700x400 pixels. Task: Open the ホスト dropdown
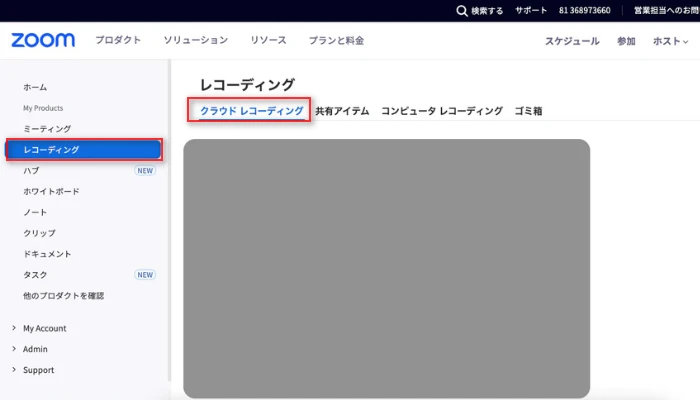[x=670, y=41]
